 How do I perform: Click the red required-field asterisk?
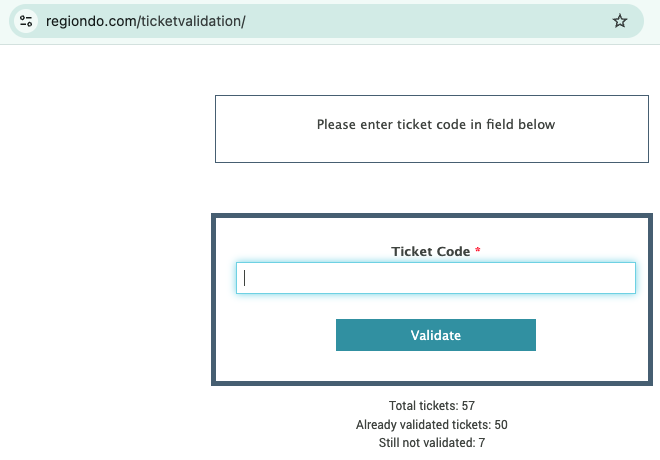click(x=478, y=250)
